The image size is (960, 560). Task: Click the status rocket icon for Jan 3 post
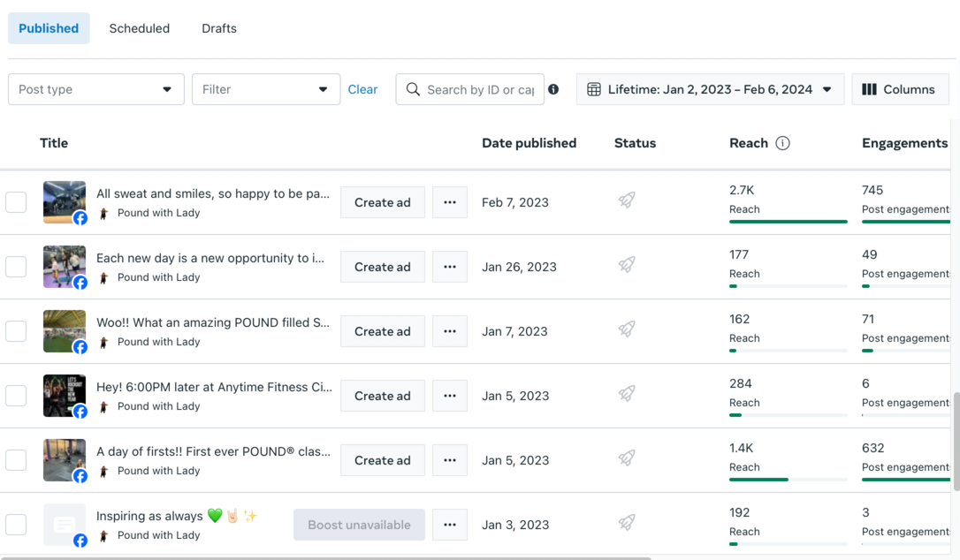pos(627,524)
